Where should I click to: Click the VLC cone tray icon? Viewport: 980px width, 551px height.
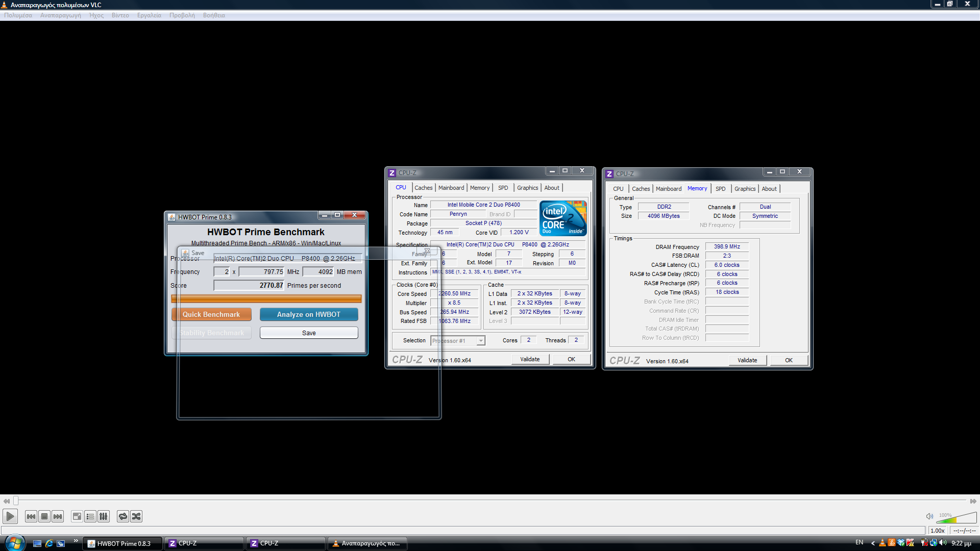coord(883,543)
